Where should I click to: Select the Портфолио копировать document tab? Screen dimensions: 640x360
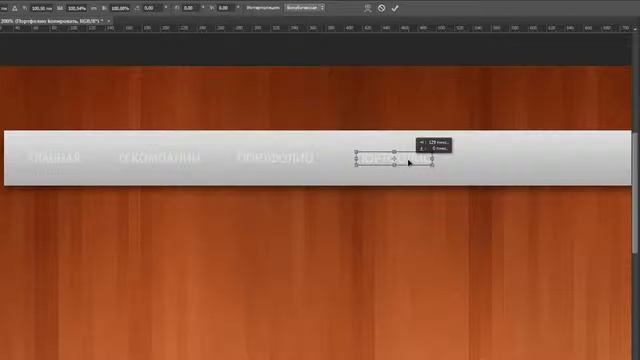[x=52, y=21]
